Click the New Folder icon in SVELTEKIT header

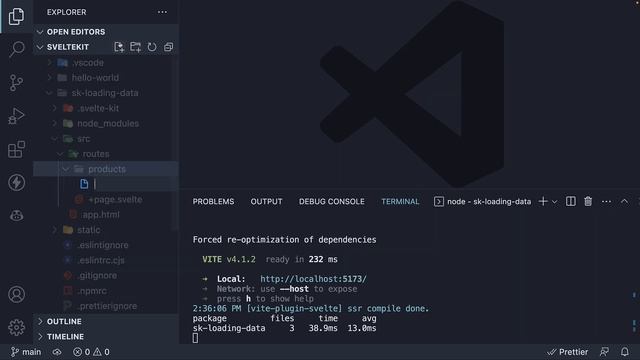click(135, 47)
